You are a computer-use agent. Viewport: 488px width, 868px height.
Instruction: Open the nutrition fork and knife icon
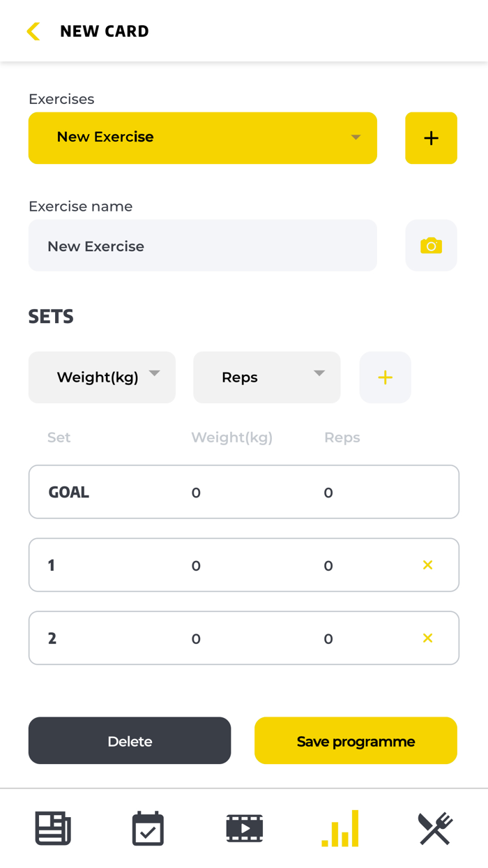point(435,828)
